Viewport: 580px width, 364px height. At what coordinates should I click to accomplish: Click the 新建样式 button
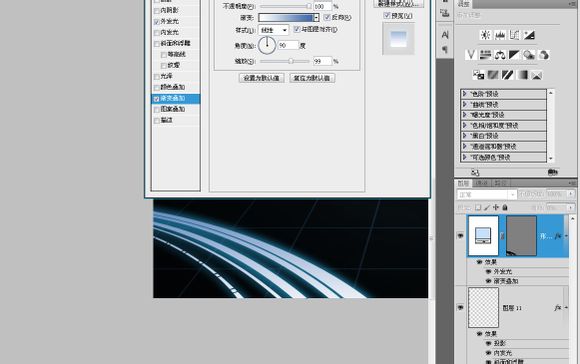click(398, 4)
